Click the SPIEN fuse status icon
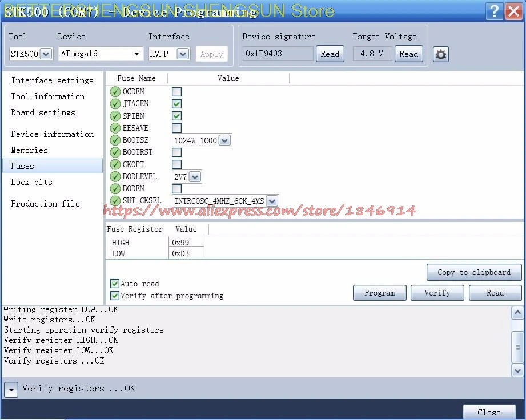 point(115,116)
